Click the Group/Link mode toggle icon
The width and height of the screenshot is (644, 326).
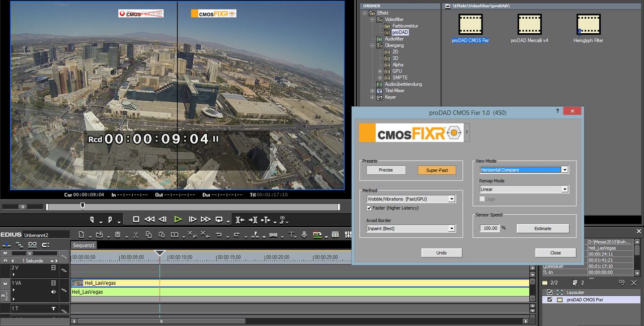(32, 244)
